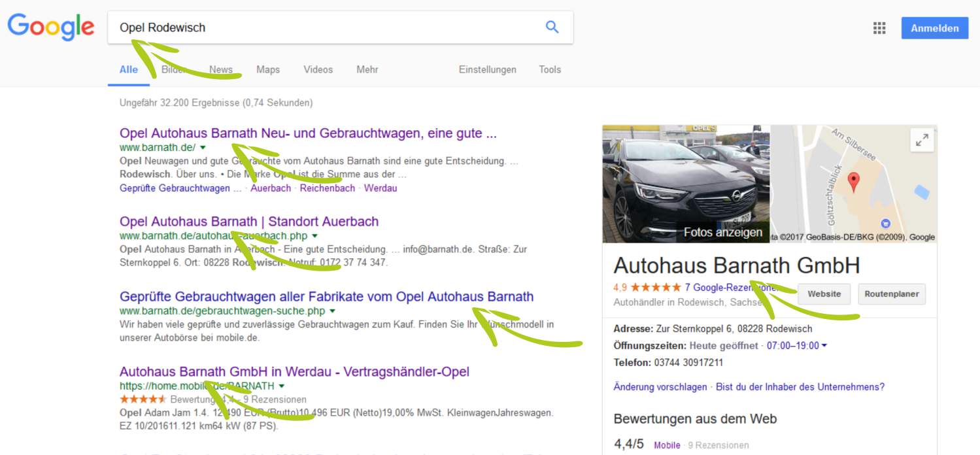Open result Geprüfte Gebrauchtwagen aller Fabrikate
The width and height of the screenshot is (980, 455).
(x=326, y=297)
